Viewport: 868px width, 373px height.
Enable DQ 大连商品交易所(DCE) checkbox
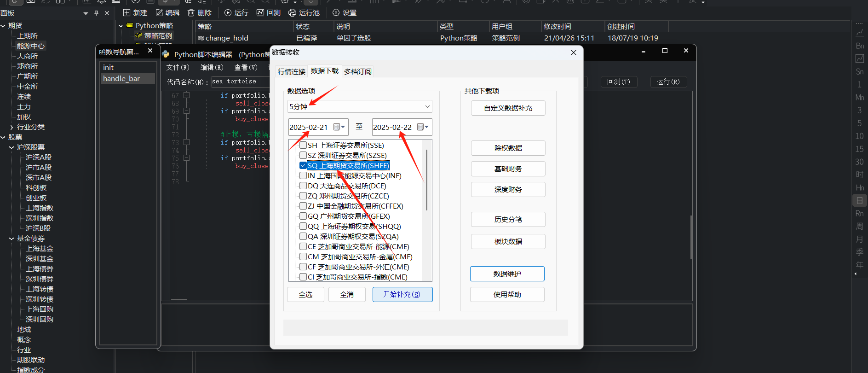tap(303, 186)
